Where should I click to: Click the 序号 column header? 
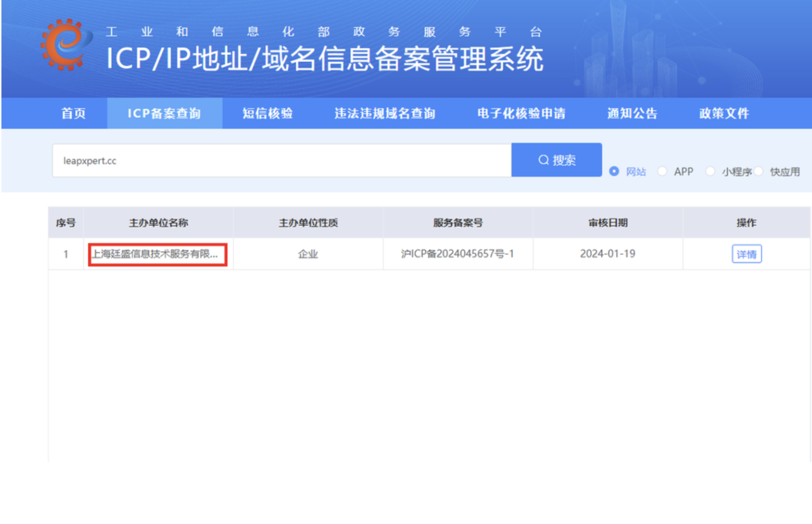coord(65,223)
